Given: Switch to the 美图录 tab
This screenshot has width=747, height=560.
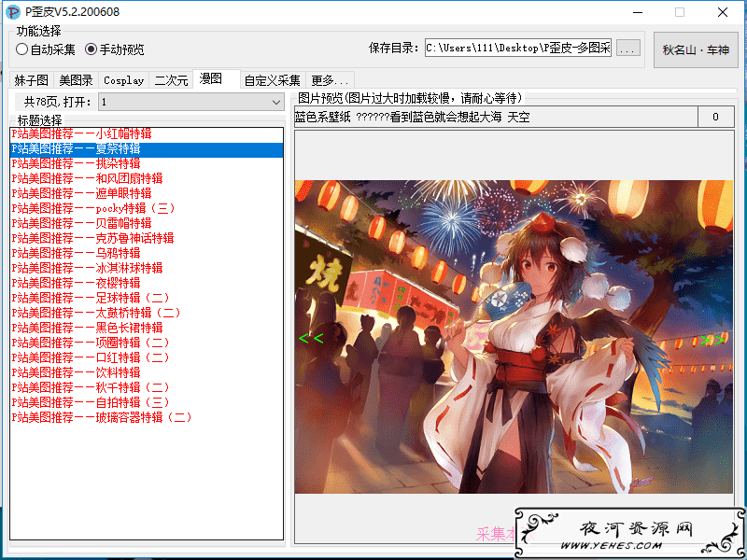Looking at the screenshot, I should [x=77, y=80].
